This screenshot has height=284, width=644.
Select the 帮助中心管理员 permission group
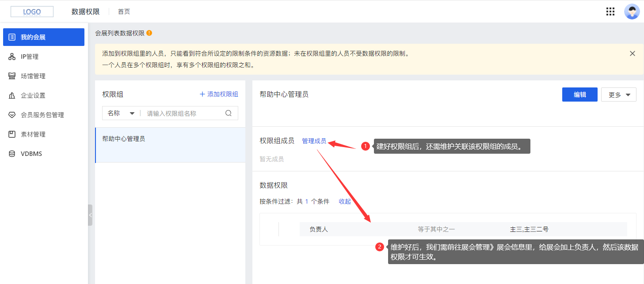coord(124,138)
